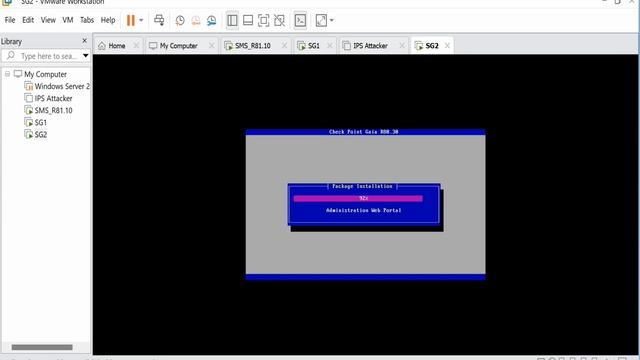Enter full screen mode icon
The width and height of the screenshot is (640, 360).
click(264, 20)
